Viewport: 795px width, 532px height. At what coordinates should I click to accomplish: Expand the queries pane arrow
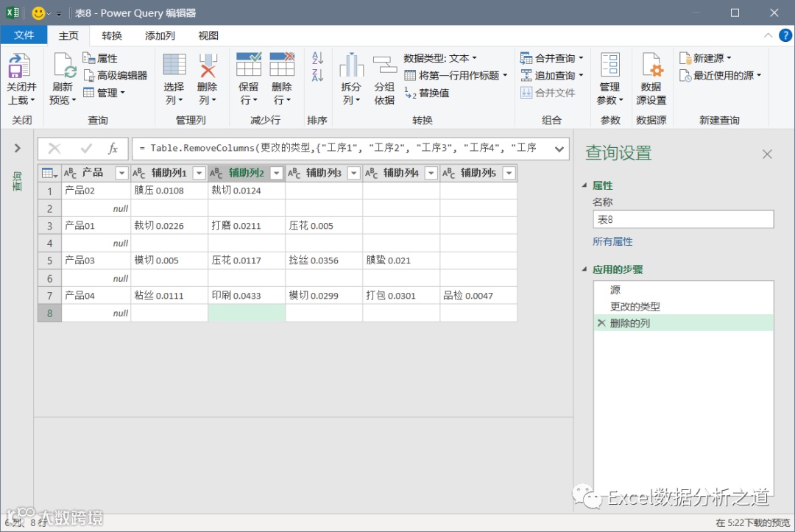tap(17, 148)
